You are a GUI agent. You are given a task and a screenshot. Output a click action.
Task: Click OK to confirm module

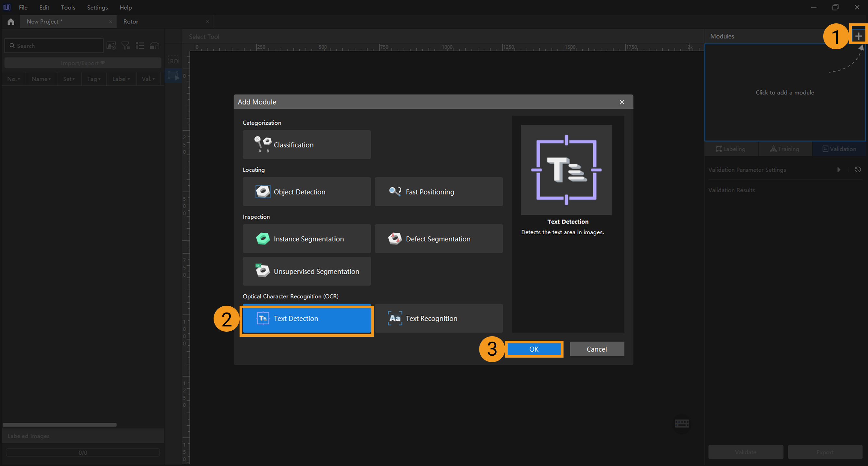(x=533, y=349)
